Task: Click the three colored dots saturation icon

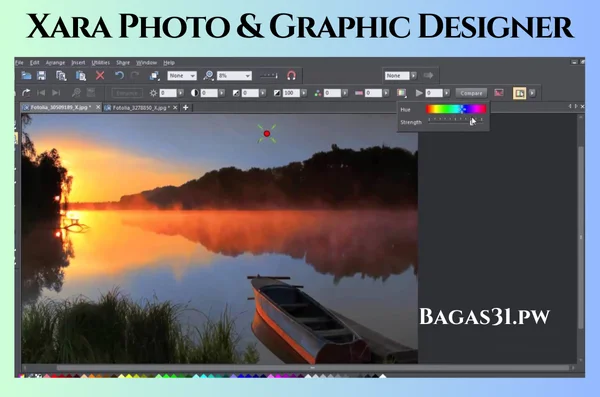Action: (x=318, y=93)
